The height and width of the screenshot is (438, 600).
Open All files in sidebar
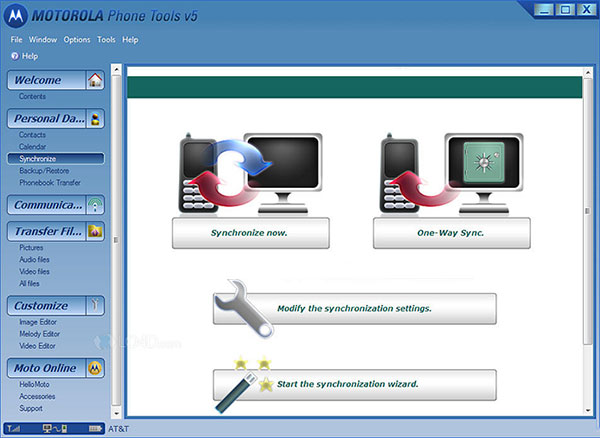point(29,283)
